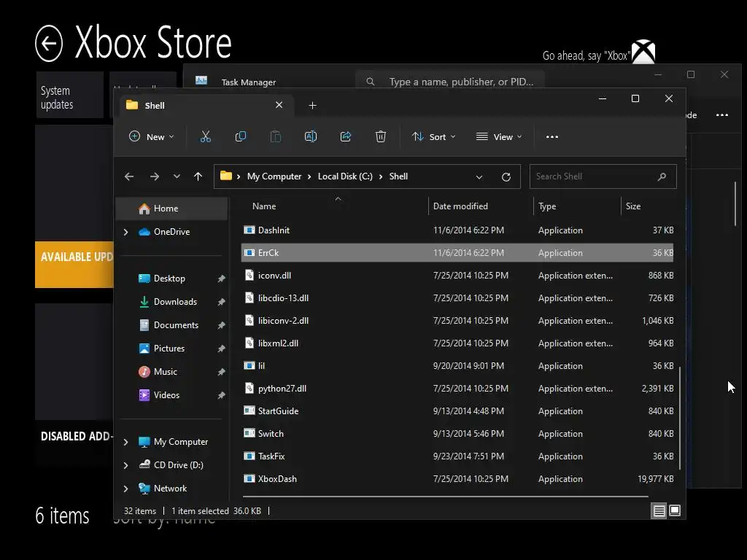Select the StartGuide application

tap(457, 411)
